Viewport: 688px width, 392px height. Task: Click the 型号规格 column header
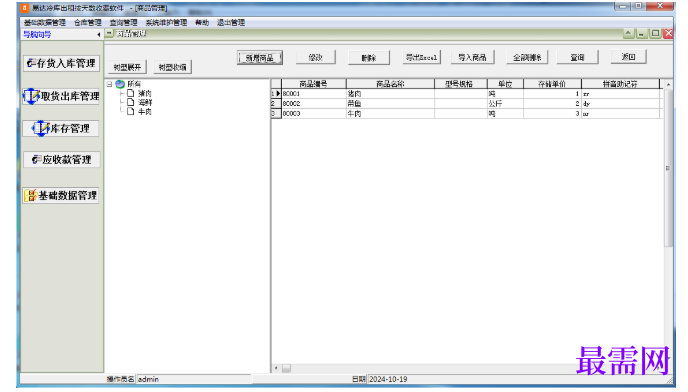point(461,84)
